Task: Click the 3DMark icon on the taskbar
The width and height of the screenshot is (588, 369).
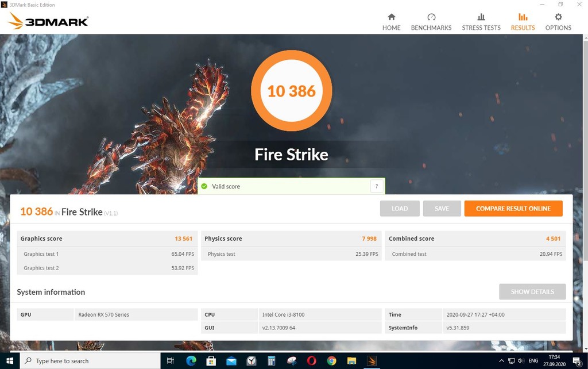Action: [x=372, y=361]
